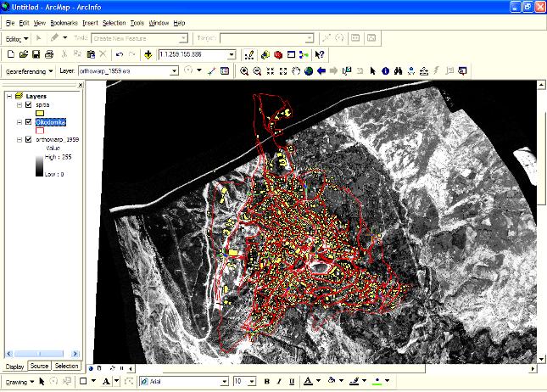Switch to the Selection tab
The width and height of the screenshot is (547, 392).
pos(66,366)
